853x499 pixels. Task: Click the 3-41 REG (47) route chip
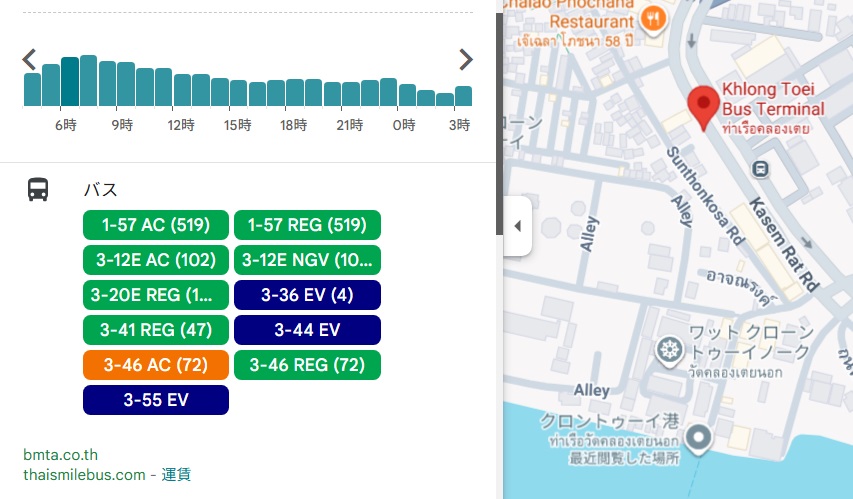[155, 330]
